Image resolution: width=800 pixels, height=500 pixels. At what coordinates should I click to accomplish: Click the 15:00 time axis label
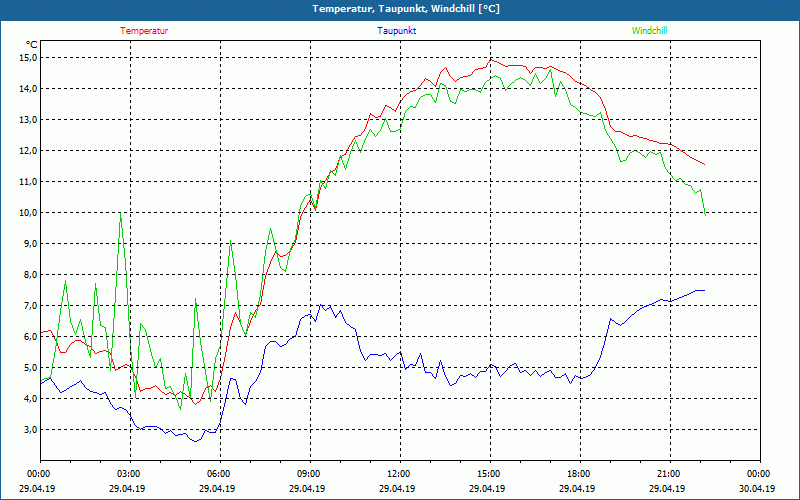(490, 474)
